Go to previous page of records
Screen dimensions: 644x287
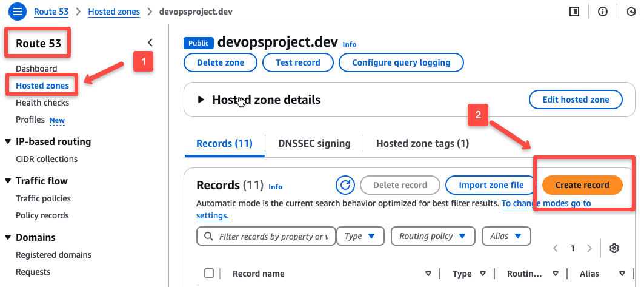click(x=556, y=248)
